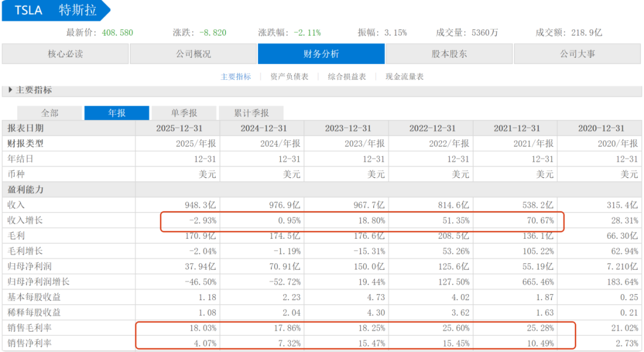Select the 年报 filter button
644x352 pixels.
click(116, 113)
